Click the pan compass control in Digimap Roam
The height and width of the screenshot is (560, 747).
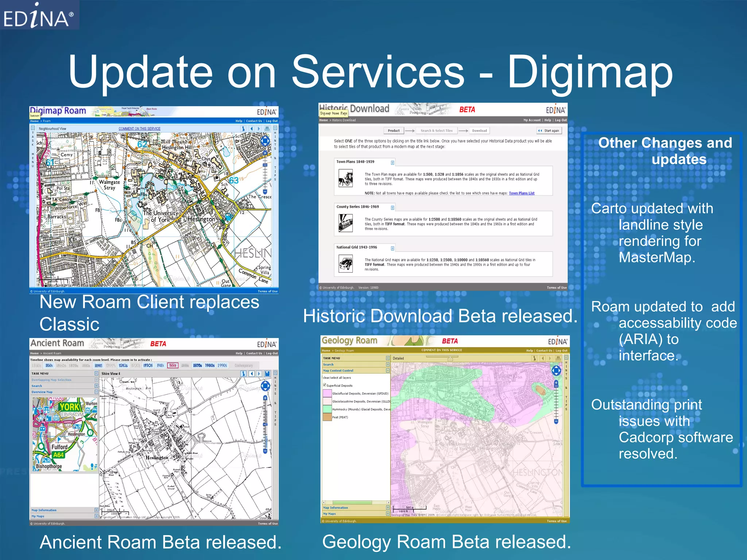pos(265,141)
